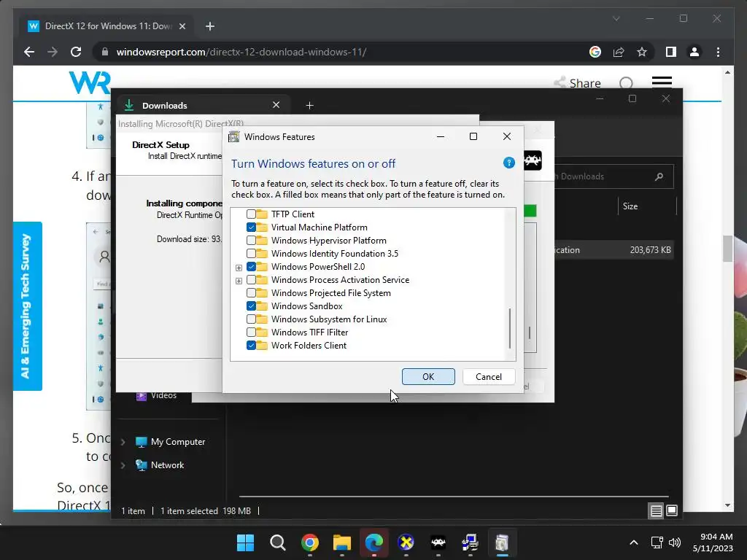Select the 203,673 KB file row
Viewport: 747px width, 560px height.
click(x=614, y=250)
